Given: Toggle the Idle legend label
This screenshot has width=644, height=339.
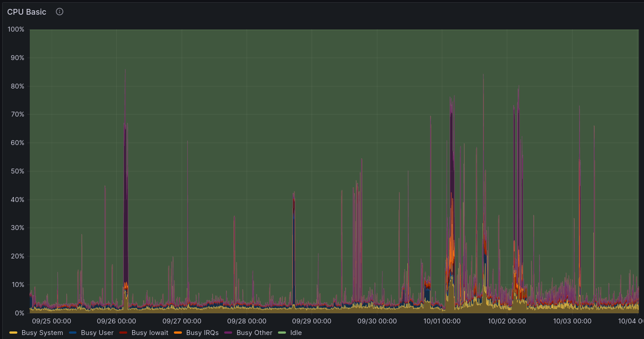Looking at the screenshot, I should coord(296,333).
